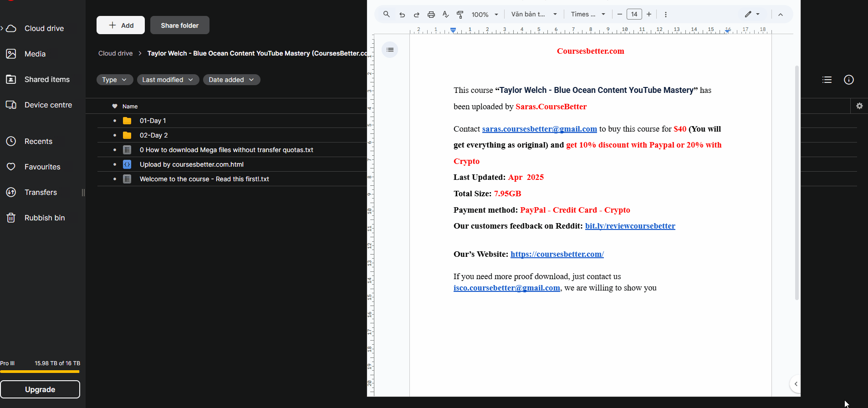
Task: Click the Share folder button
Action: pyautogui.click(x=180, y=25)
